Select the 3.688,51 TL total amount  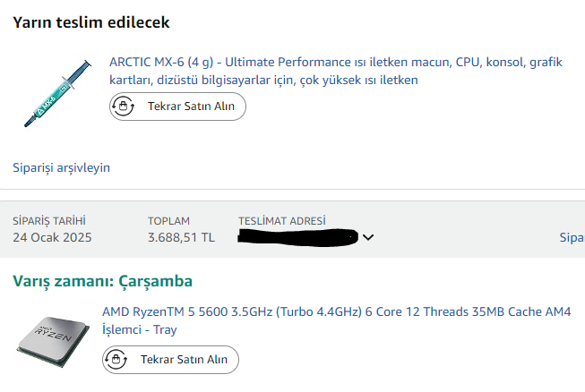[181, 238]
